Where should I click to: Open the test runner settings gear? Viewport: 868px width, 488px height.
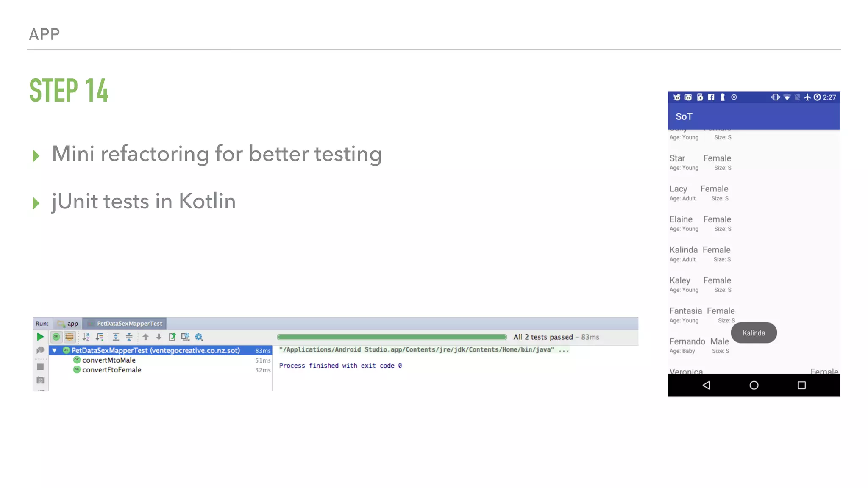click(x=199, y=337)
